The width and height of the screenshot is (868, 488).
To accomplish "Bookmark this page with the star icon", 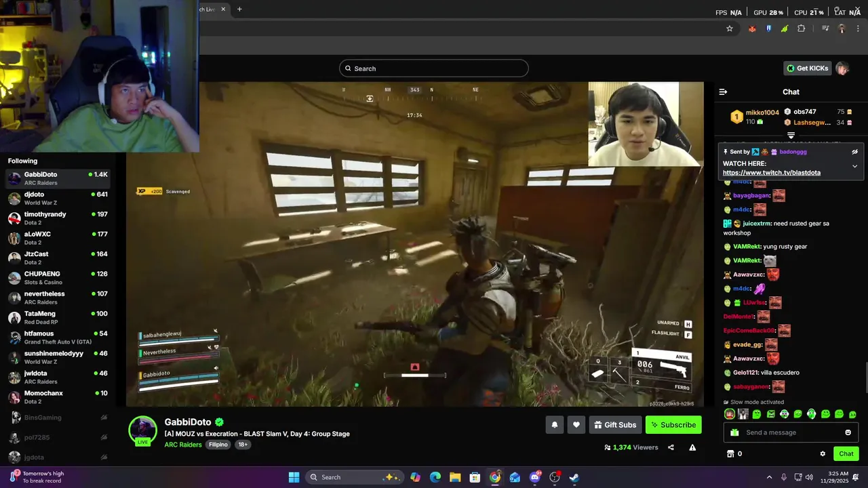I will click(x=730, y=28).
